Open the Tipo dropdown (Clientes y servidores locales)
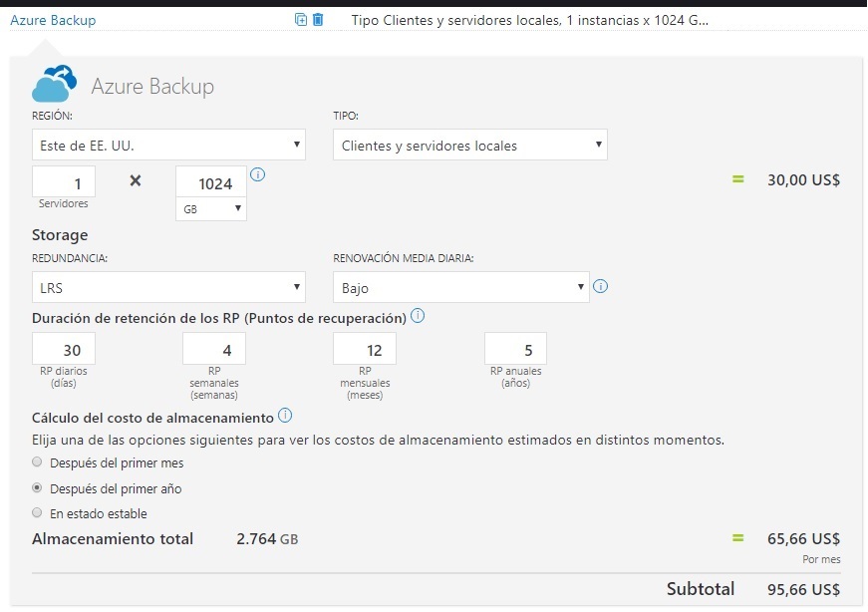The width and height of the screenshot is (868, 612). [470, 146]
